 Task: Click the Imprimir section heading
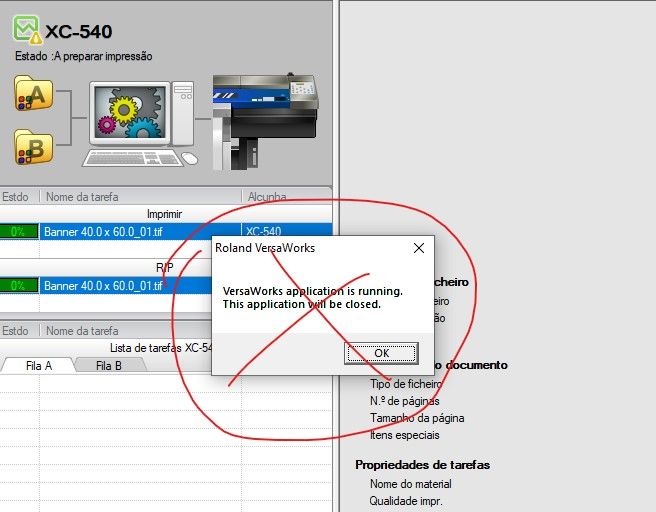coord(164,214)
